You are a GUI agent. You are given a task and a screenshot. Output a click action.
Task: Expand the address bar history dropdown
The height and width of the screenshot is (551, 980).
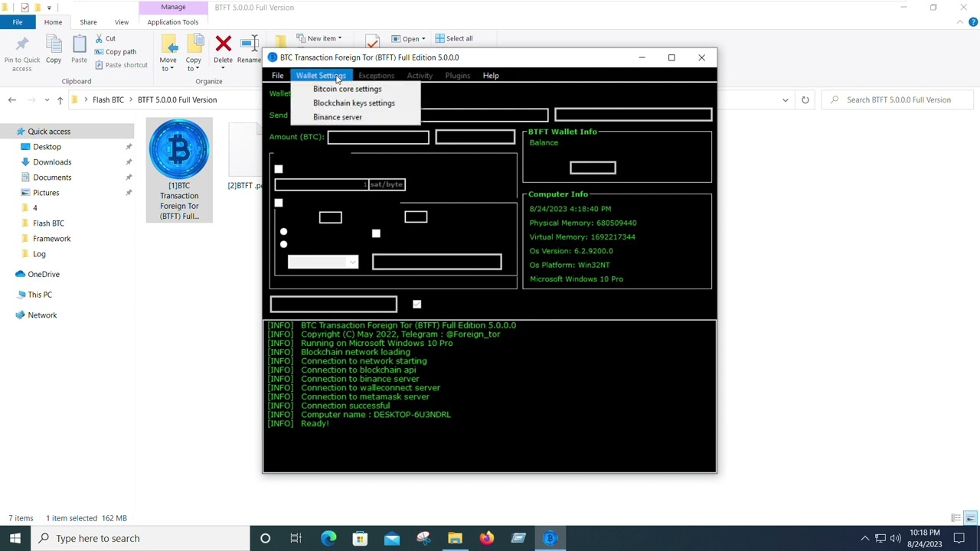click(x=785, y=100)
